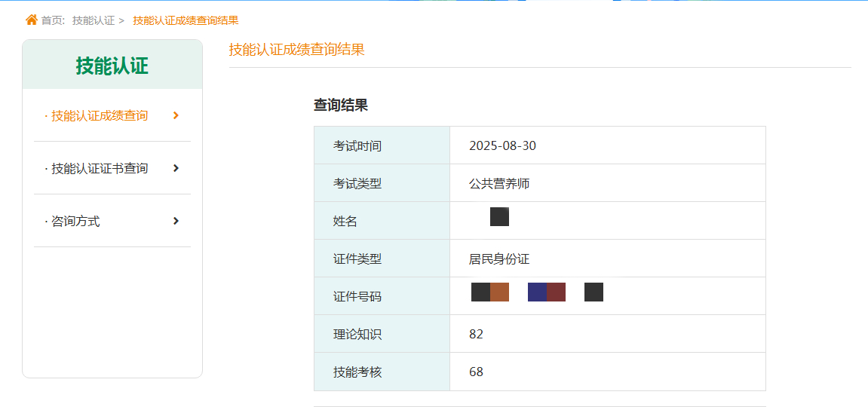Expand the arrow next to 技能认证证书查询
This screenshot has height=407, width=868.
(176, 168)
